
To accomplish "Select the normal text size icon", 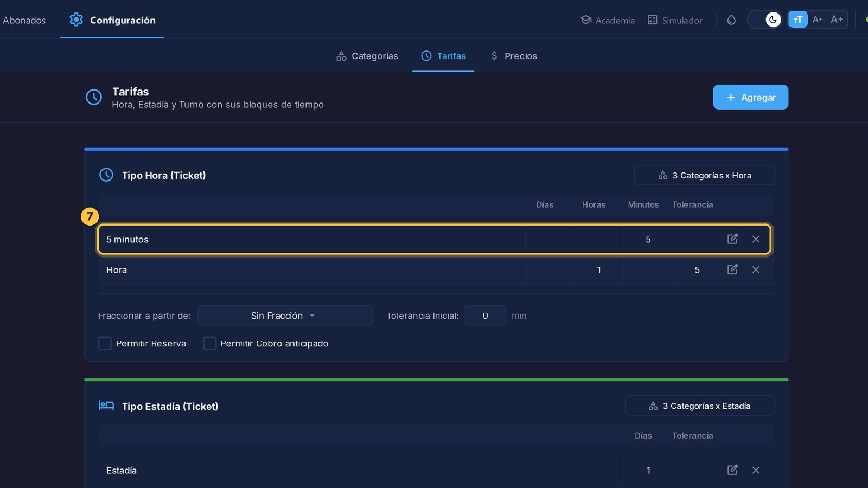I will pos(797,20).
